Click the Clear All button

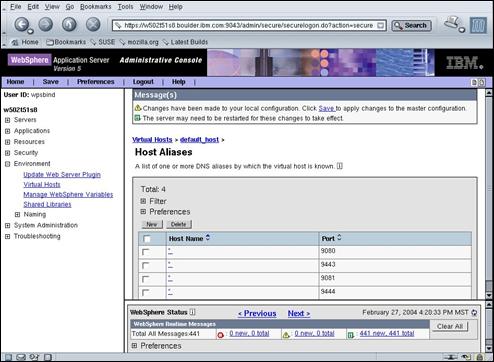[x=450, y=326]
